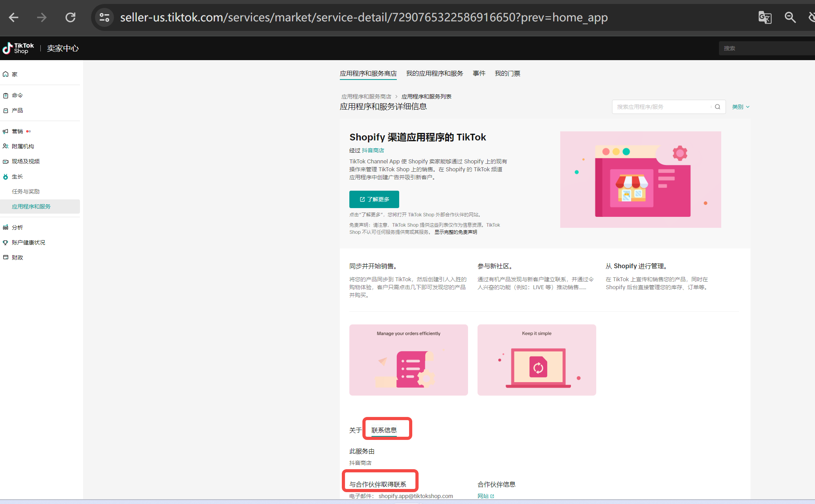Screen dimensions: 815x504
Task: Open the Manage your orders efficiently thumbnail
Action: (408, 360)
